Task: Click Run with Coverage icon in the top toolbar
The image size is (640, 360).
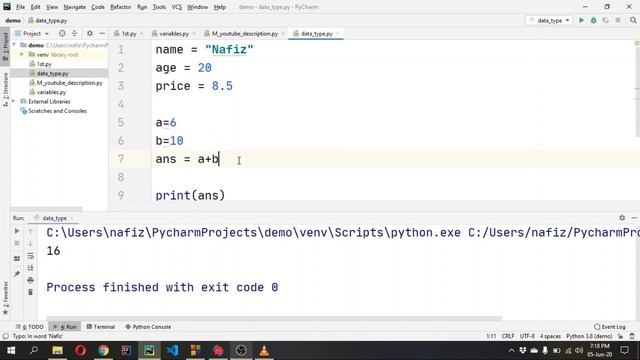Action: 606,20
